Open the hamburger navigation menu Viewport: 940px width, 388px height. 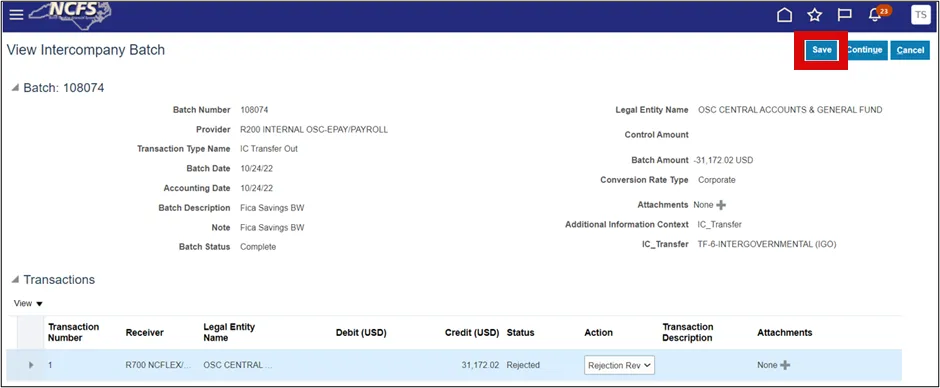[x=16, y=14]
